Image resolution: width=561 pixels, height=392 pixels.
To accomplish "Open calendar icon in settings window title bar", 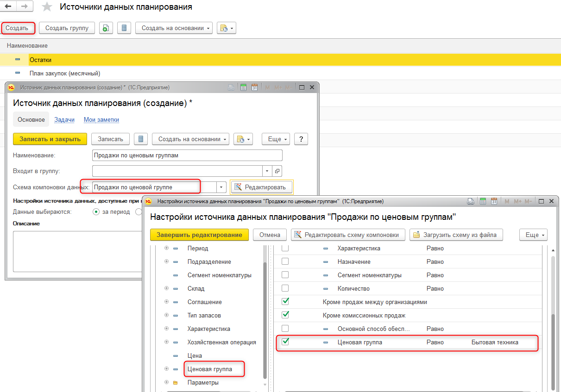I will point(494,201).
